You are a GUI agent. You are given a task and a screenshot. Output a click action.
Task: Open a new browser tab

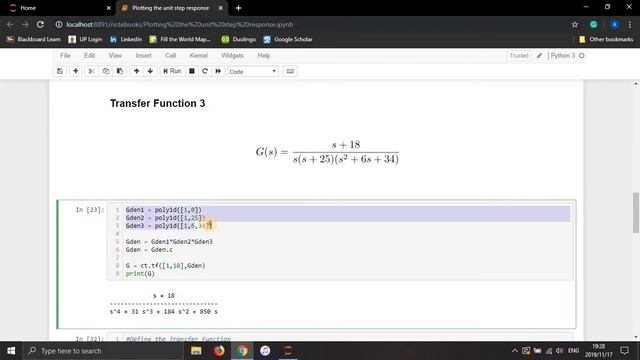tap(238, 8)
